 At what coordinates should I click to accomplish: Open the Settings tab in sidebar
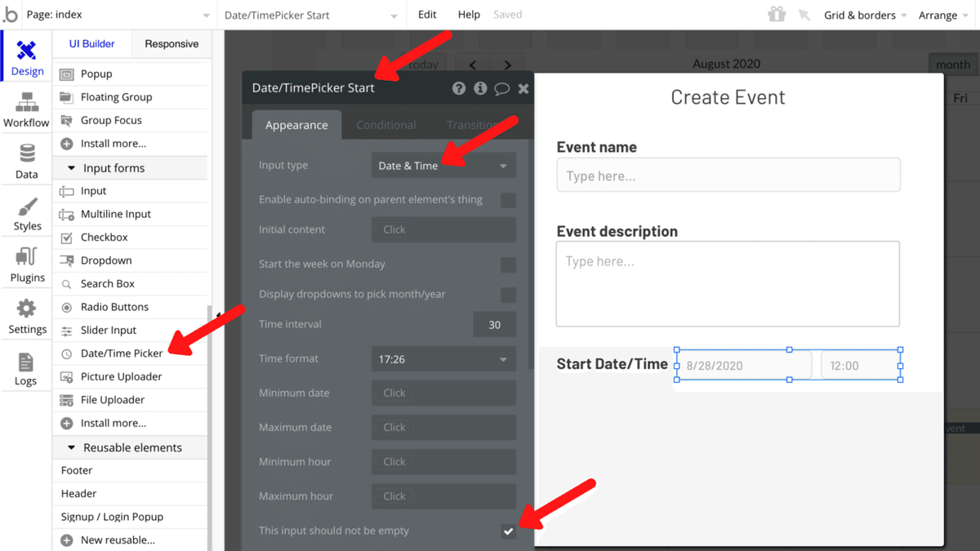click(x=26, y=317)
